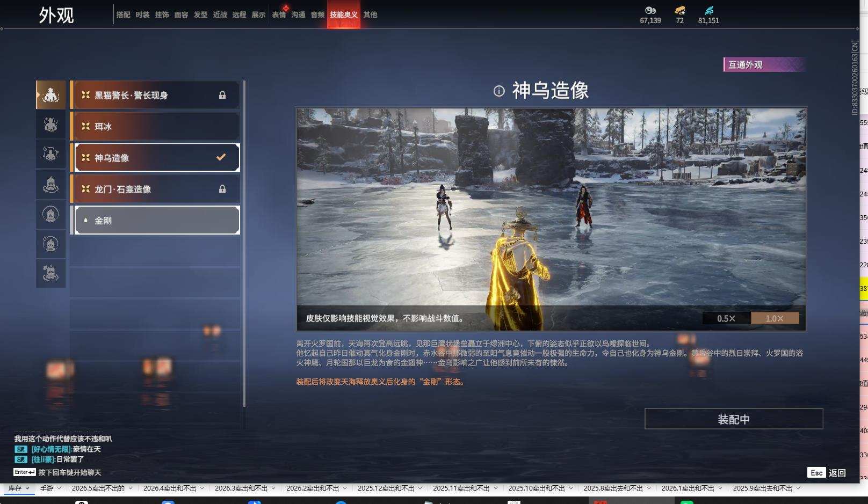Select the seventh hero icon in the sidebar

[50, 273]
